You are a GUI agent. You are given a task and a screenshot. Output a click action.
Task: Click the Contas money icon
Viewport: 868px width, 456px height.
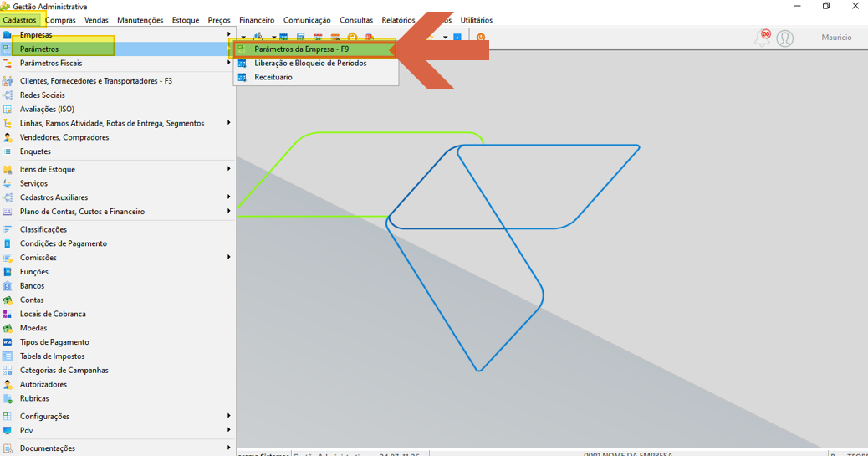(8, 300)
